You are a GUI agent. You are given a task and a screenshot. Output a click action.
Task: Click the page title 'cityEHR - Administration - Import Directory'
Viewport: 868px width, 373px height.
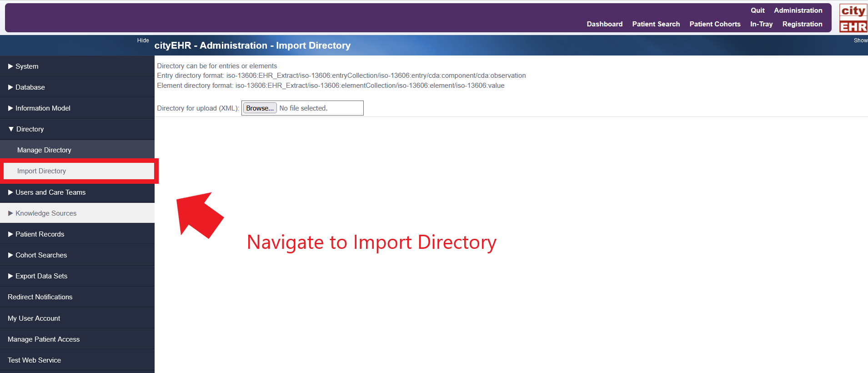[x=252, y=45]
